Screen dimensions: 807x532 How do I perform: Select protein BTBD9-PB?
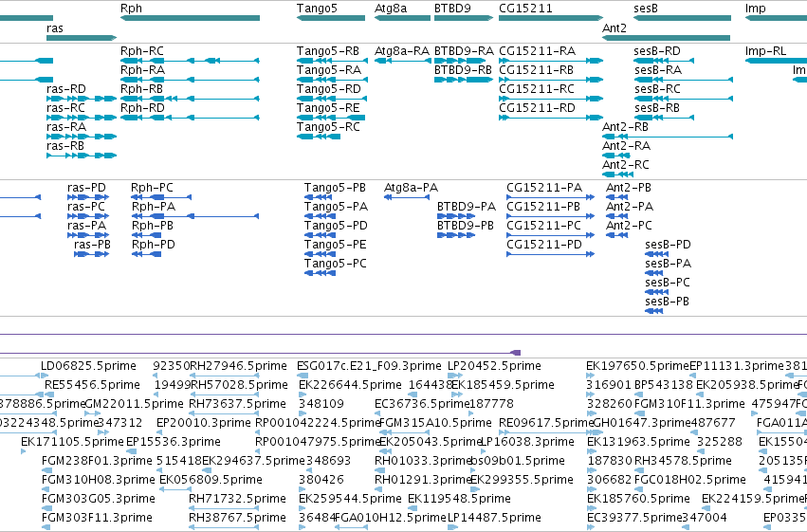(456, 235)
